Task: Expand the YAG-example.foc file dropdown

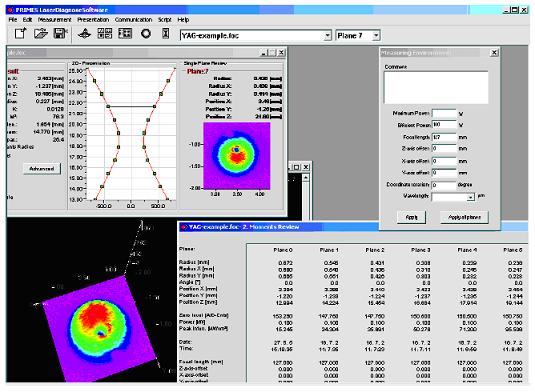Action: [327, 35]
